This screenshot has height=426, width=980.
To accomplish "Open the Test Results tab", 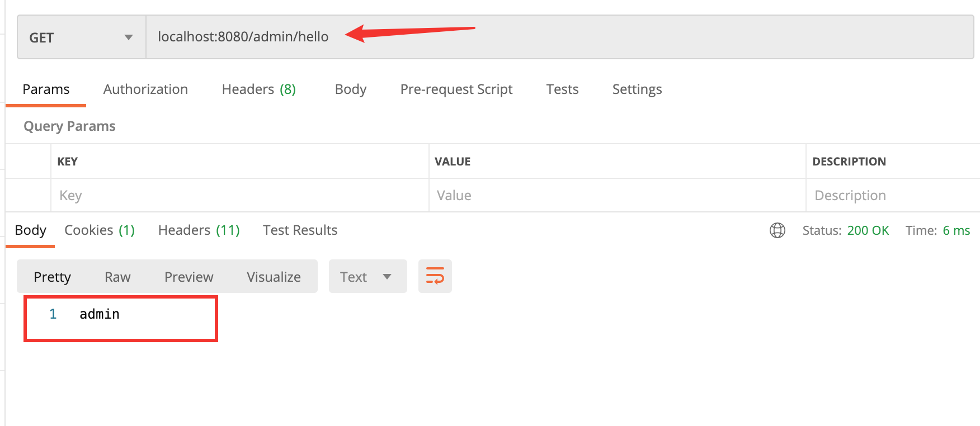I will coord(300,230).
